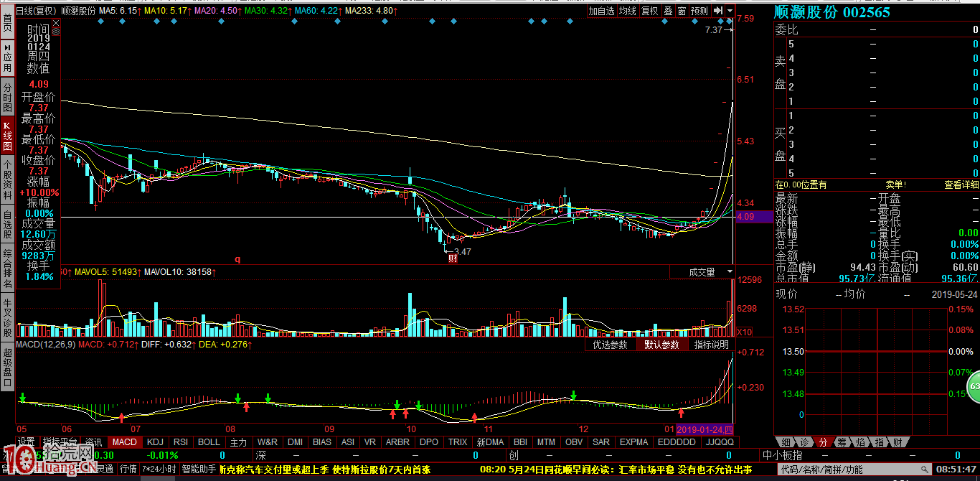This screenshot has width=980, height=481.
Task: Click the 财 finance tab icon
Action: (897, 442)
